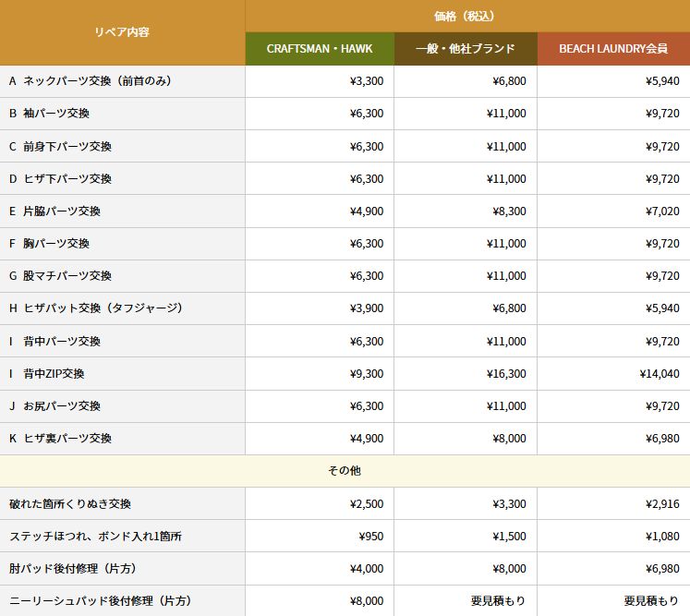Image resolution: width=690 pixels, height=616 pixels.
Task: Click the ¥14,040 member price cell
Action: click(659, 374)
